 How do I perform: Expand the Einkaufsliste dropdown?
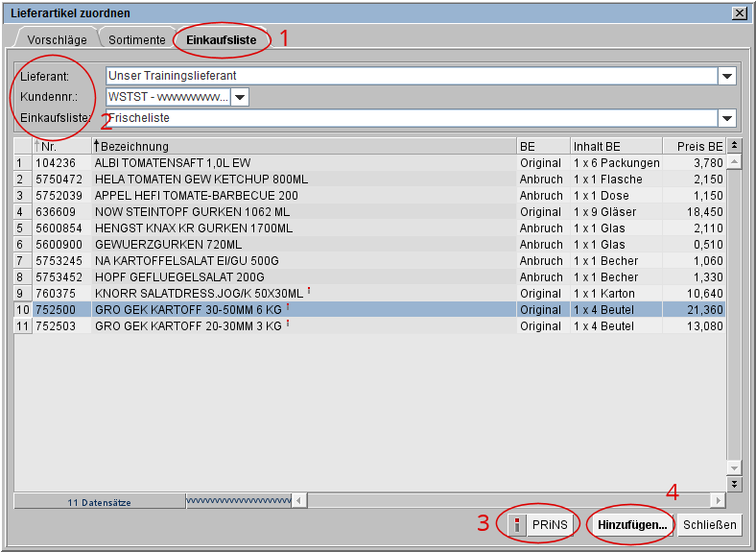pos(727,118)
